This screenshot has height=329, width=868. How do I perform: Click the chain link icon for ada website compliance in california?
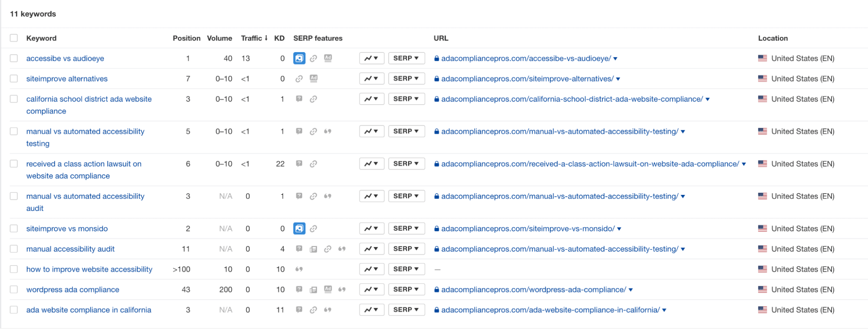(x=314, y=310)
